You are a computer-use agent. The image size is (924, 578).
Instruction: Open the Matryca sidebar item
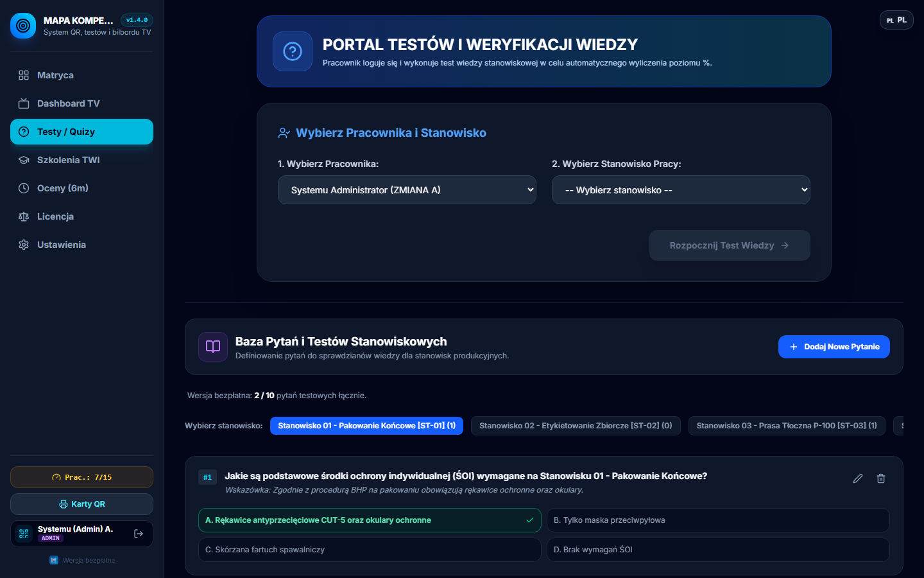81,75
